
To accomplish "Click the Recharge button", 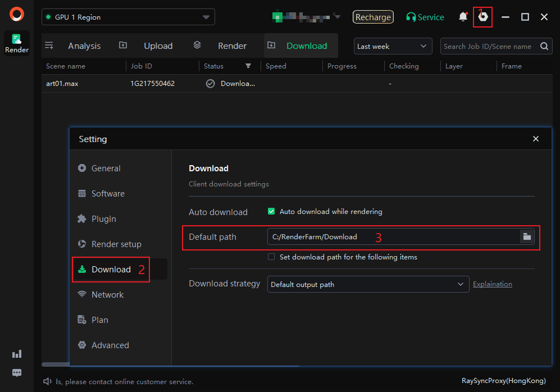I will (373, 17).
